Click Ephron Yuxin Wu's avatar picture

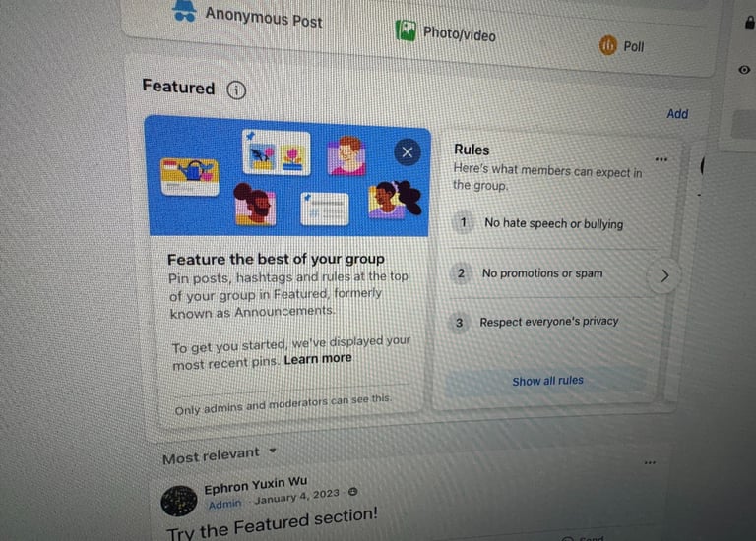(x=179, y=501)
